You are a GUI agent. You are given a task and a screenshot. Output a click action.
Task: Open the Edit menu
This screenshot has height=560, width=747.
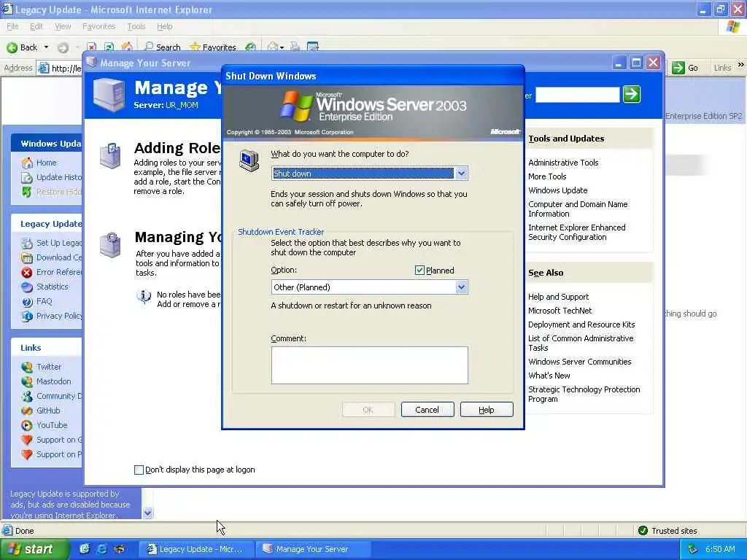[36, 27]
